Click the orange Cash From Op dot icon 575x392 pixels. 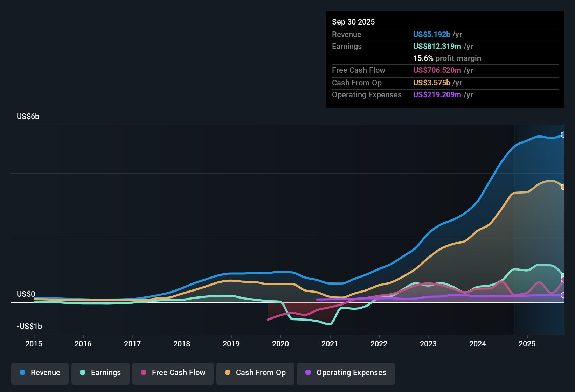228,373
